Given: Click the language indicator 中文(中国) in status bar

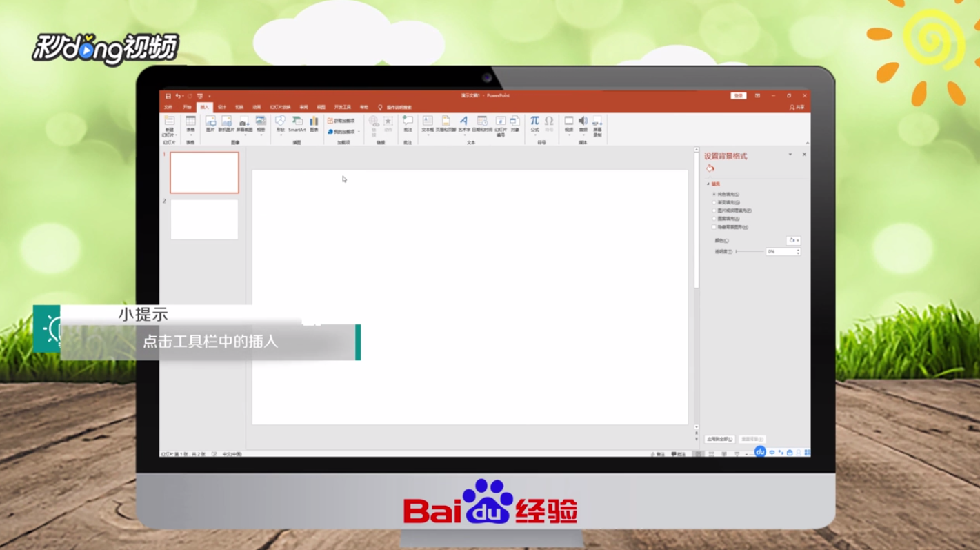Looking at the screenshot, I should tap(232, 454).
